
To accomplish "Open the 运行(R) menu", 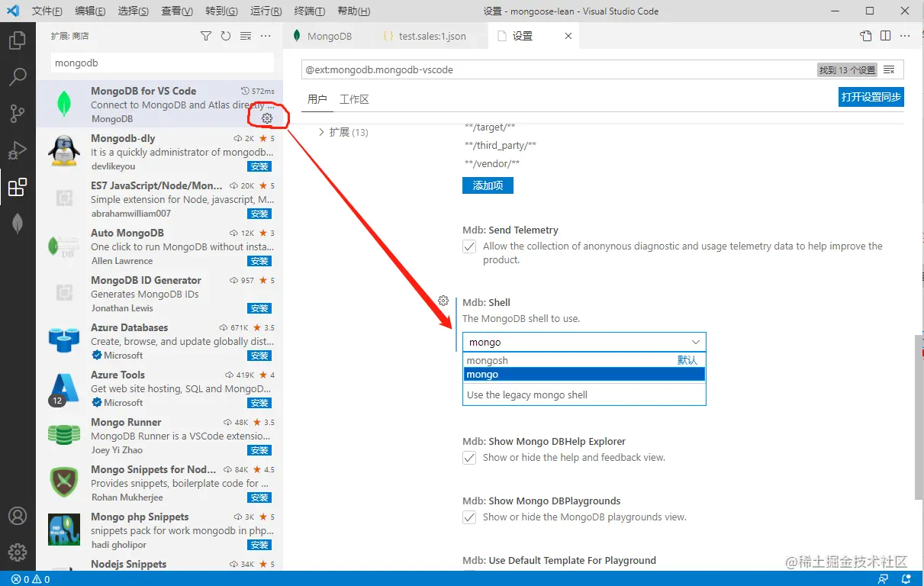I will tap(266, 11).
